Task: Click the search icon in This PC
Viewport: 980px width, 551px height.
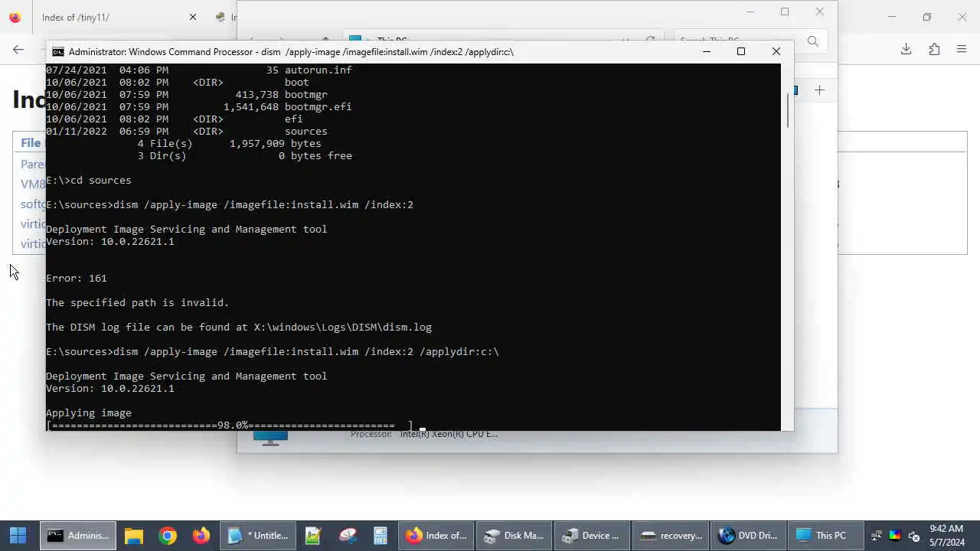Action: click(x=813, y=41)
